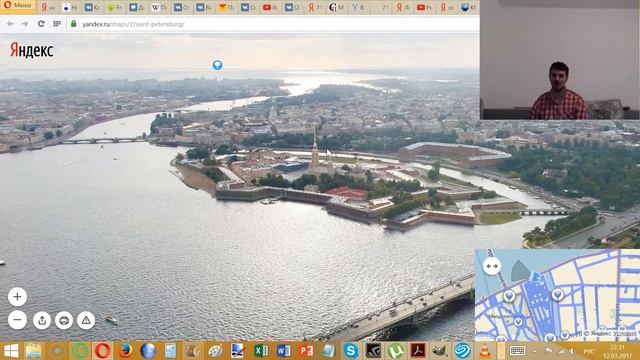
Task: Click the print icon on panorama
Action: point(64,320)
